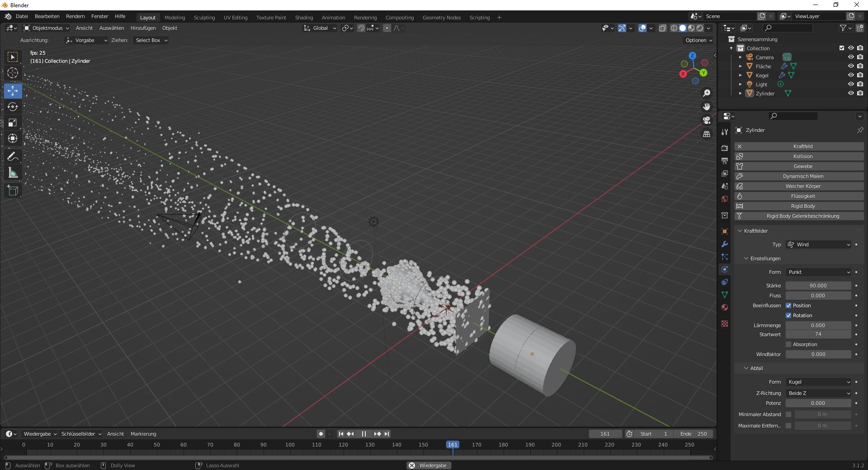Select the Cursor tool in toolbar
This screenshot has height=470, width=868.
click(x=13, y=73)
